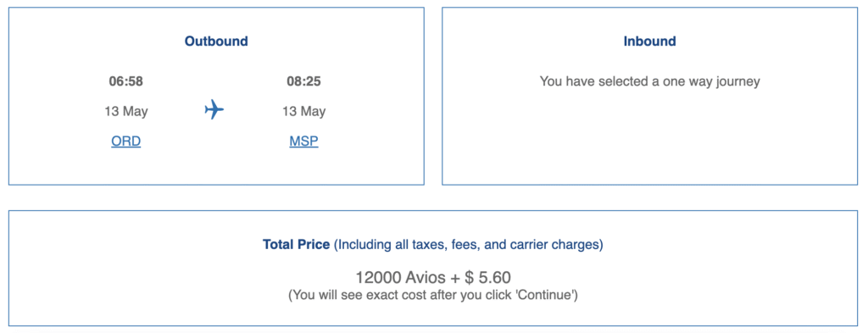
Task: Click the 13 May date above MSP
Action: tap(304, 112)
